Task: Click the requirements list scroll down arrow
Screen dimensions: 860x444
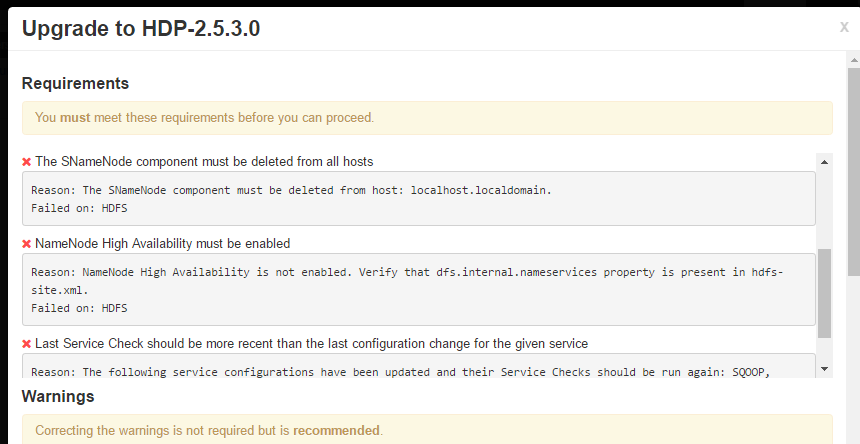Action: click(824, 369)
